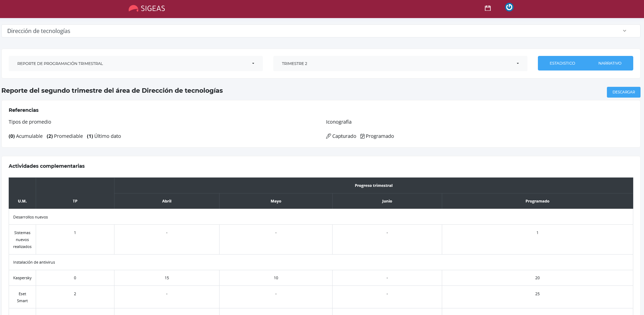This screenshot has height=315, width=644.
Task: Click the Programado edit icon
Action: [362, 136]
